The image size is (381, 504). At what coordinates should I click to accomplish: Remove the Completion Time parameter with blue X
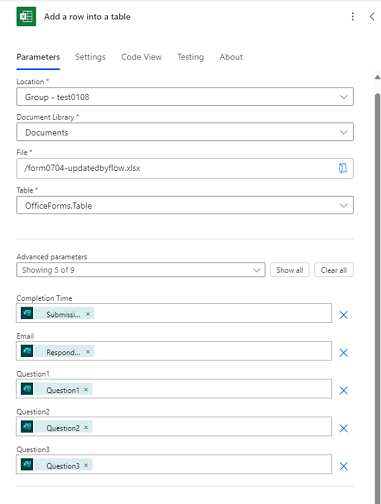click(x=344, y=315)
